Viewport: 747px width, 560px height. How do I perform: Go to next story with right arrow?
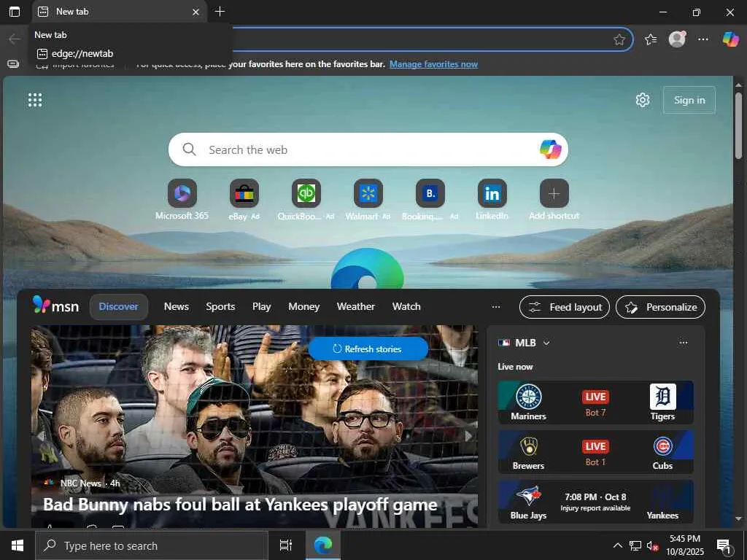tap(468, 436)
